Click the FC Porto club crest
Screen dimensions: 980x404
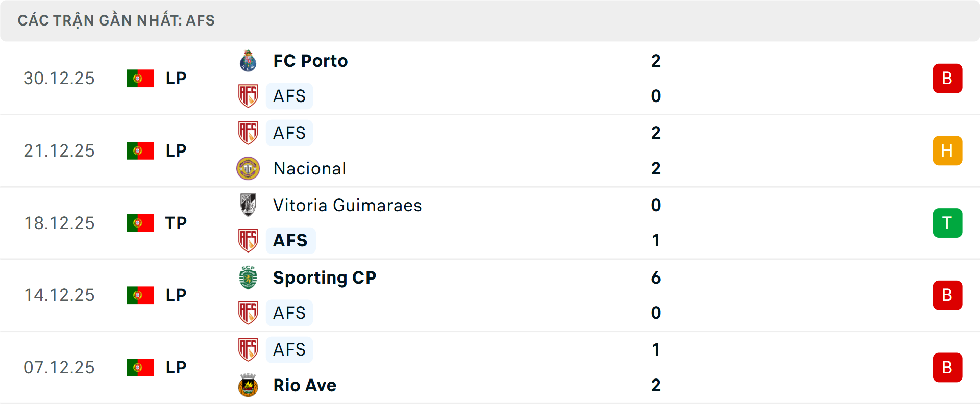coord(248,61)
